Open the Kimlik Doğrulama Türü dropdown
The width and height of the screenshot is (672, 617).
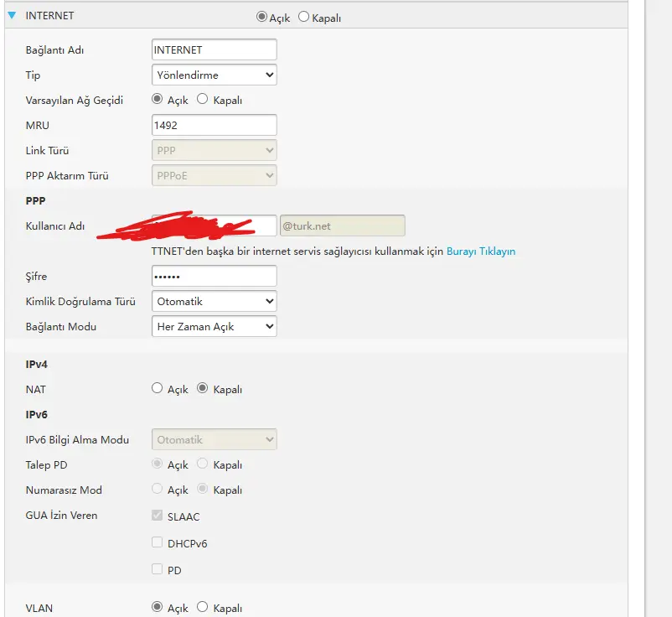[215, 301]
